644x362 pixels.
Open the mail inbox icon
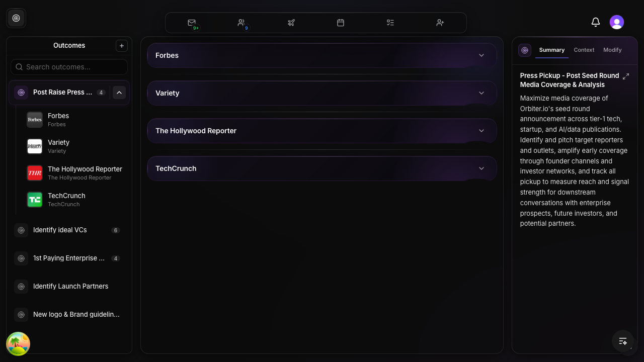[x=192, y=23]
